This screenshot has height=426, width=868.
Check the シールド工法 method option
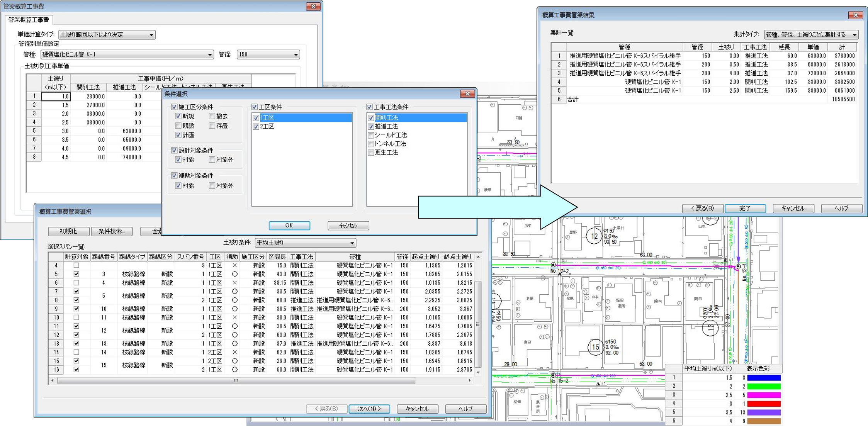pos(371,135)
